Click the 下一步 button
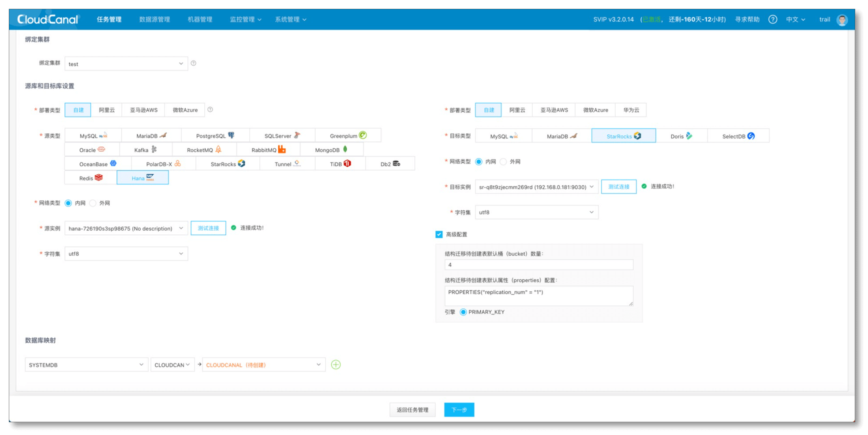The image size is (868, 435). [x=459, y=410]
